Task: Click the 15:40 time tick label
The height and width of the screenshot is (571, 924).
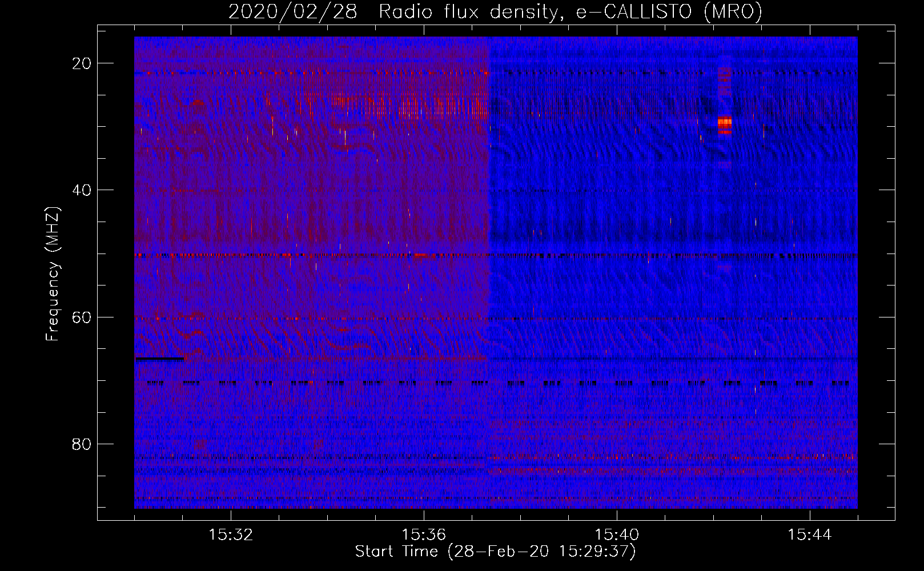Action: pos(617,535)
